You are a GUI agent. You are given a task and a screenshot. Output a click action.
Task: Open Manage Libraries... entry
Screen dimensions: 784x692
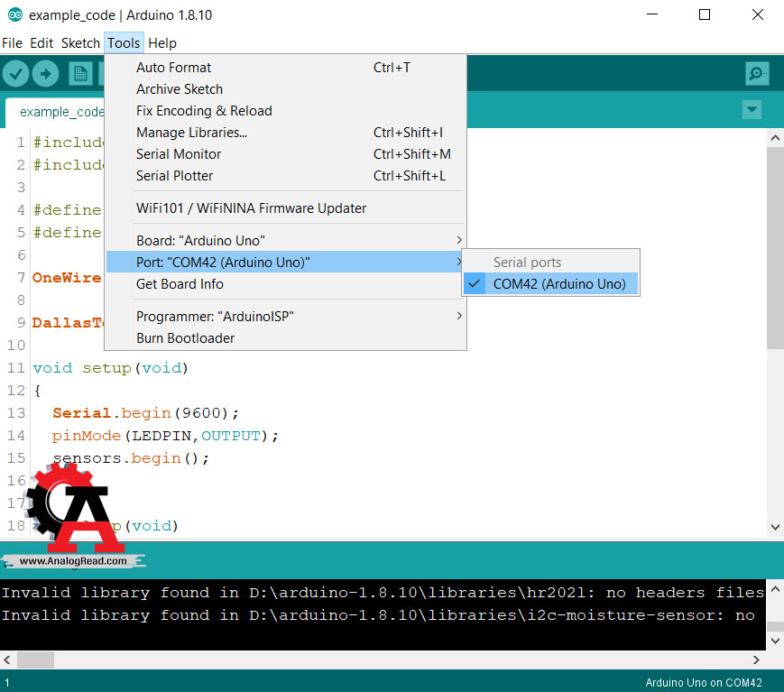[285, 133]
